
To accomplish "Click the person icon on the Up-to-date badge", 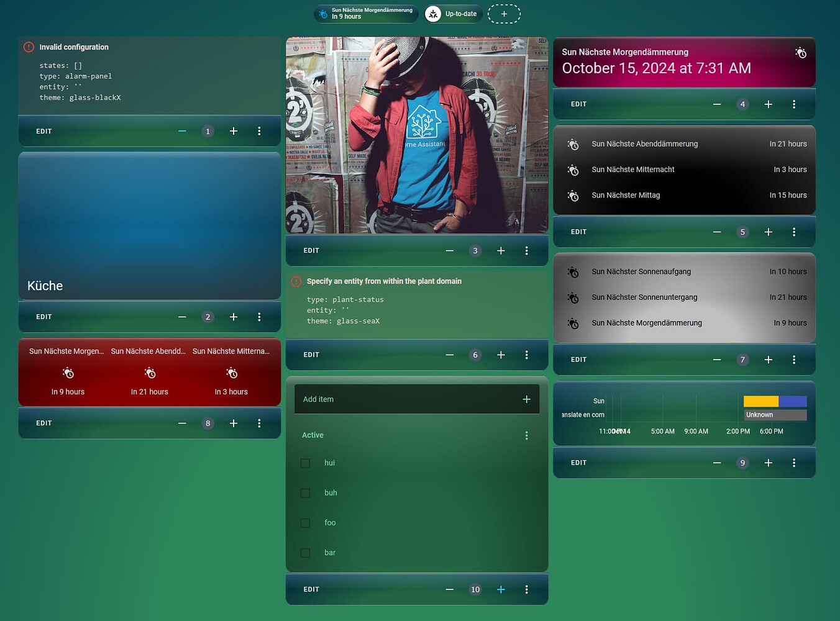I will tap(433, 13).
